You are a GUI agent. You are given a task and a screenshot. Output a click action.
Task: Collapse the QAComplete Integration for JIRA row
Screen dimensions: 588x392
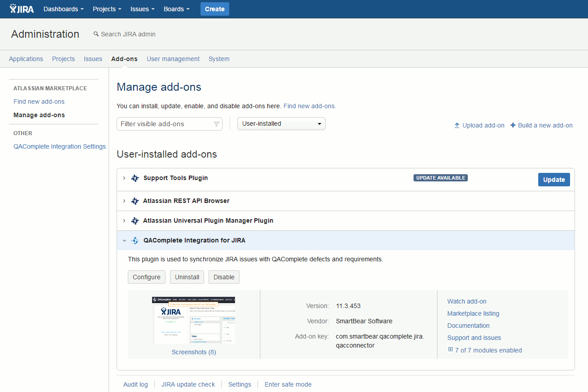point(124,240)
